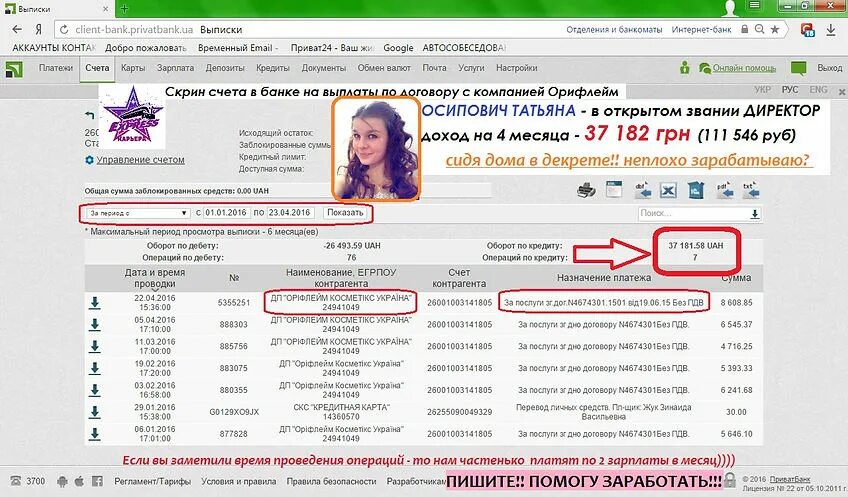Open Правила безопасности footer link
The image size is (848, 497).
point(331,481)
